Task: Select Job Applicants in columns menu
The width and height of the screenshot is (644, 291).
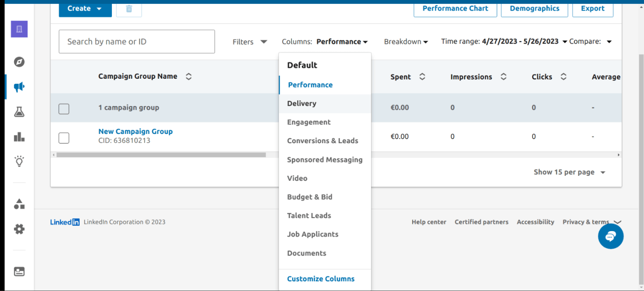Action: [325, 234]
